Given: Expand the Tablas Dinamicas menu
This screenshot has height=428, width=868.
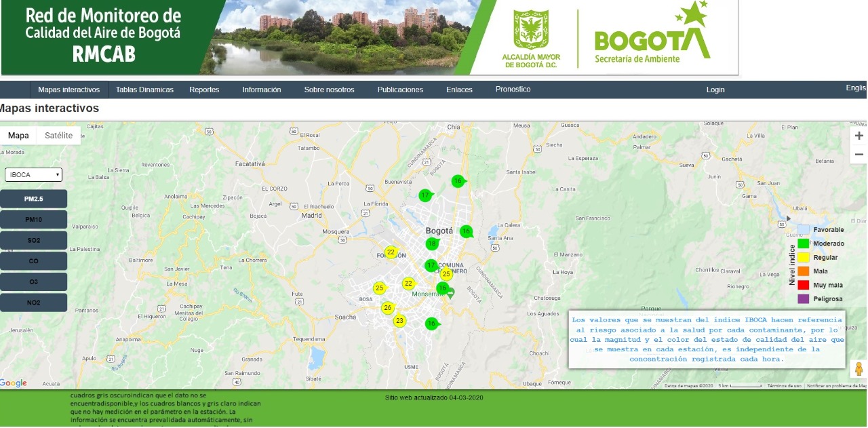Looking at the screenshot, I should coord(144,90).
